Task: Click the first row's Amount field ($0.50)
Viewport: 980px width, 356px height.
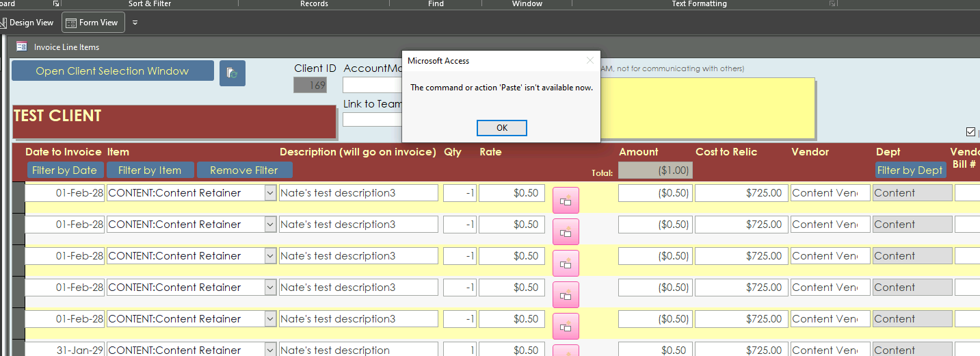Action: pyautogui.click(x=655, y=193)
